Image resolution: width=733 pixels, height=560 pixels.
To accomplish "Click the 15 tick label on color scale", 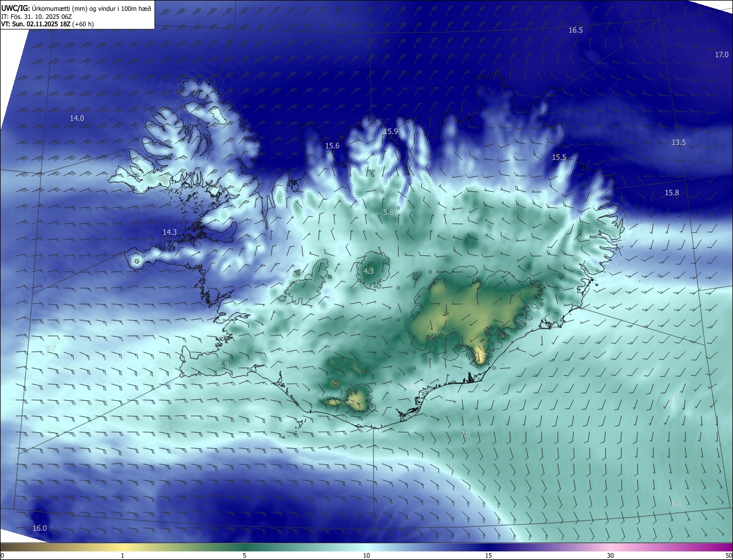I will click(x=488, y=555).
